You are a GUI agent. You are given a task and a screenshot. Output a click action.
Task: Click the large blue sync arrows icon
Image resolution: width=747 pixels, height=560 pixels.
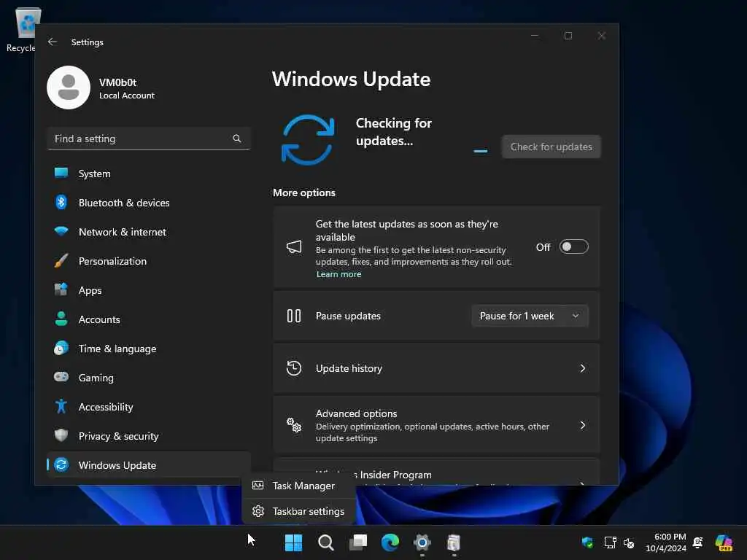(x=308, y=140)
